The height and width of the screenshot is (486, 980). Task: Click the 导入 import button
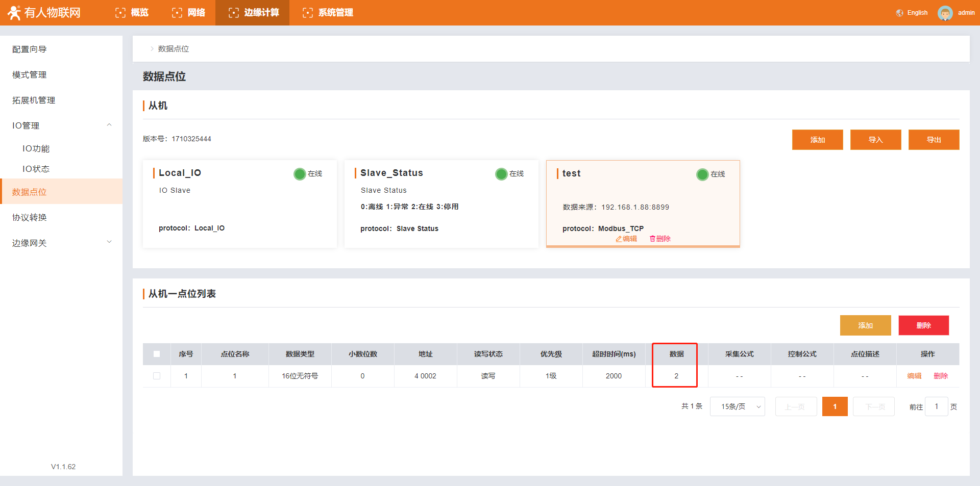[875, 140]
